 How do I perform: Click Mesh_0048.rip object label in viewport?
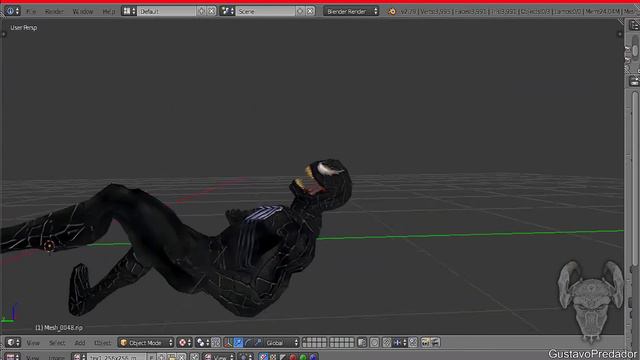[x=59, y=327]
